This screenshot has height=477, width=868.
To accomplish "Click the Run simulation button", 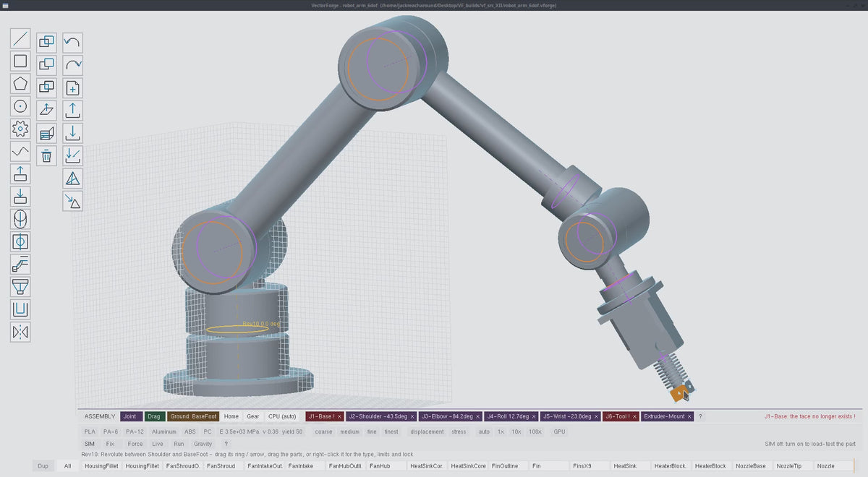I will 179,444.
